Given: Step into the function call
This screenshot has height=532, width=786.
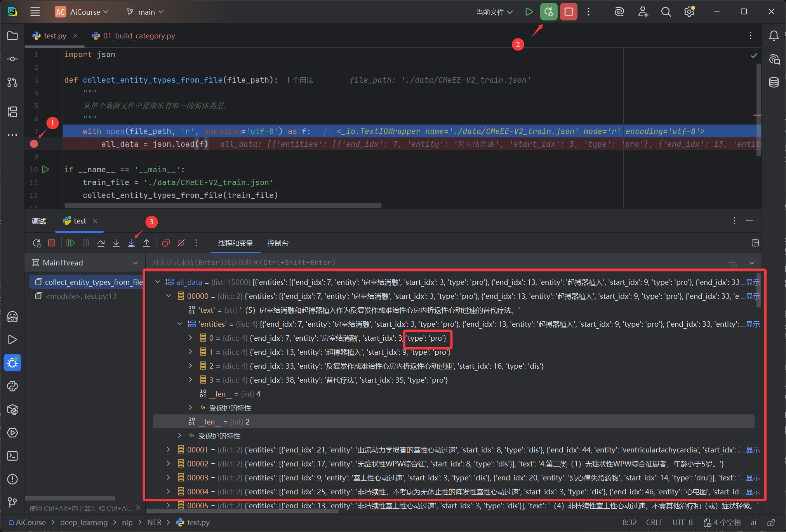Looking at the screenshot, I should pos(116,243).
